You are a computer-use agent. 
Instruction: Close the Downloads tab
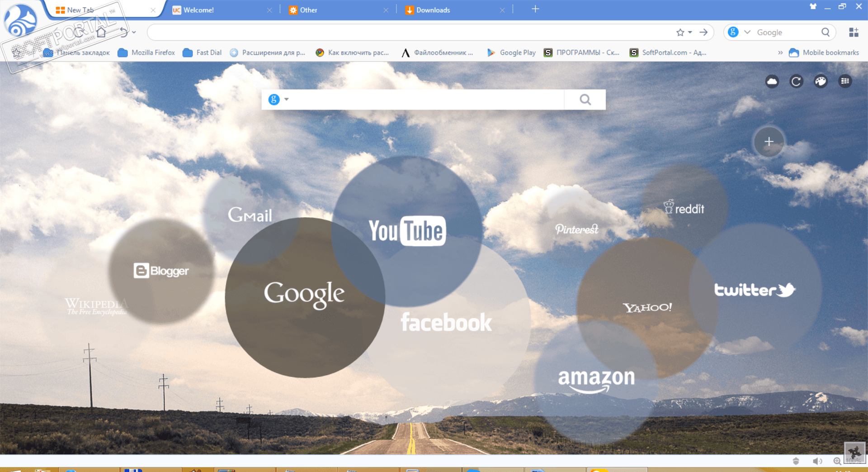coord(502,10)
